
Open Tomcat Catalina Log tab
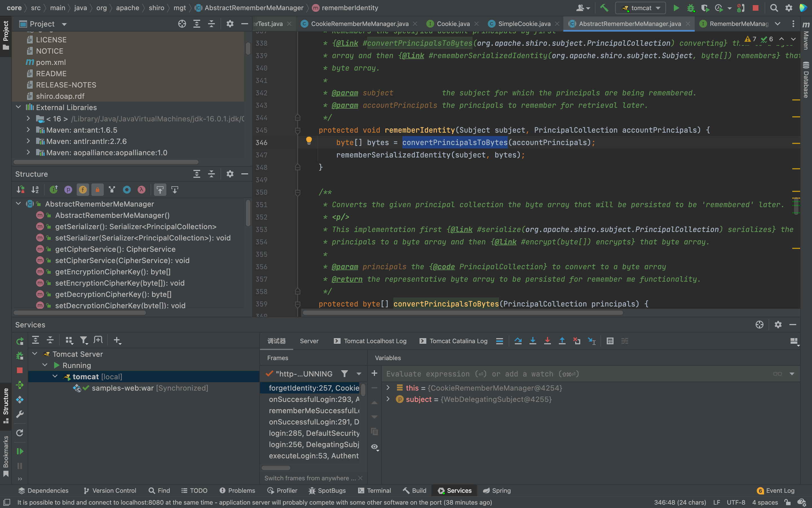(x=454, y=341)
